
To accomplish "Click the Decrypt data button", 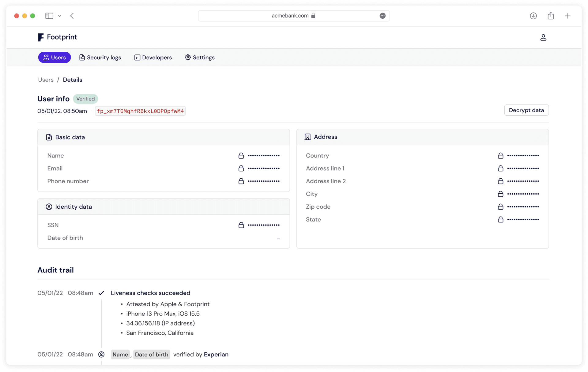I will point(526,110).
